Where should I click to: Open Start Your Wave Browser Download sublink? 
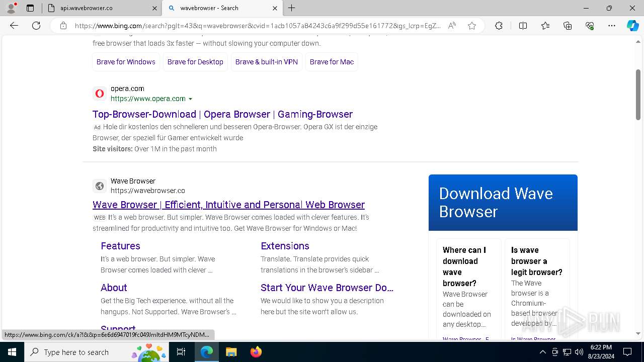[x=327, y=288]
